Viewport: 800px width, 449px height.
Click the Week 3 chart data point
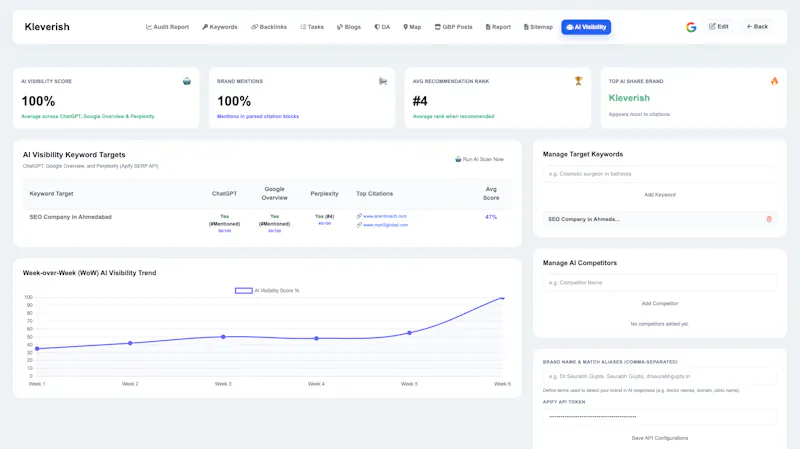[x=223, y=337]
